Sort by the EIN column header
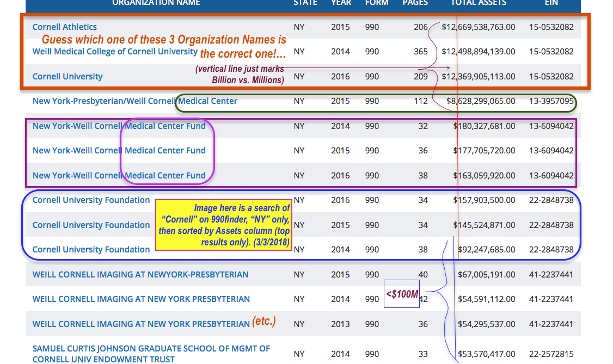 pyautogui.click(x=551, y=3)
